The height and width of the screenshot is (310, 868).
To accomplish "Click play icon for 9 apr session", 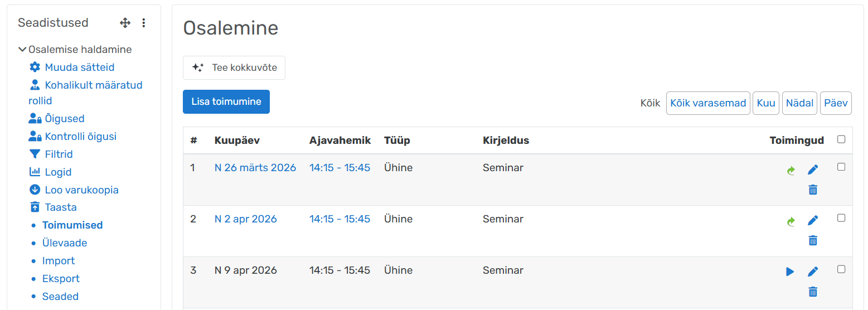I will pyautogui.click(x=790, y=272).
